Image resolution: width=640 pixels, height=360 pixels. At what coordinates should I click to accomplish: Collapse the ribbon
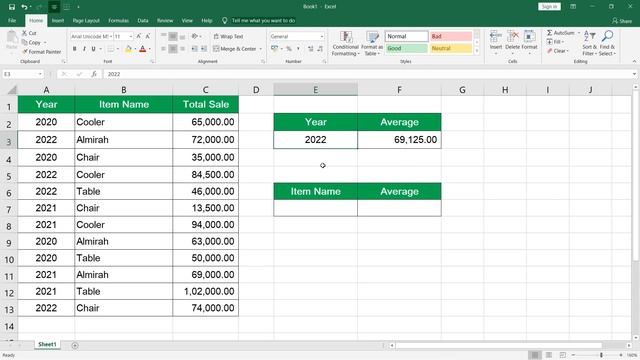click(x=634, y=62)
